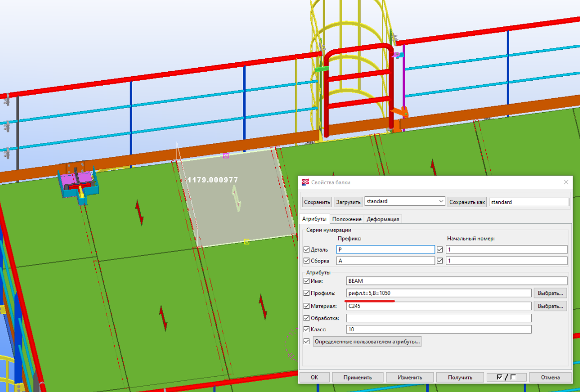This screenshot has width=580, height=392.
Task: Close the beam properties dialog
Action: [x=566, y=182]
